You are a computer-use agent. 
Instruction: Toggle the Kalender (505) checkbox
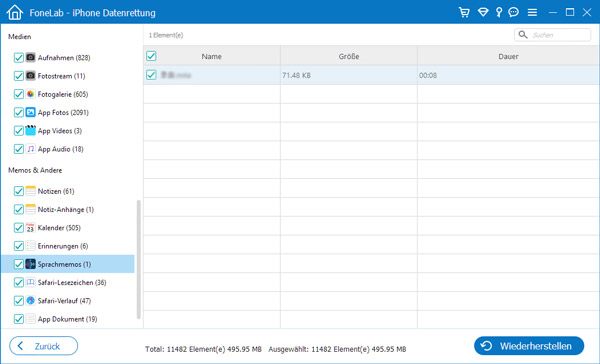(x=18, y=228)
